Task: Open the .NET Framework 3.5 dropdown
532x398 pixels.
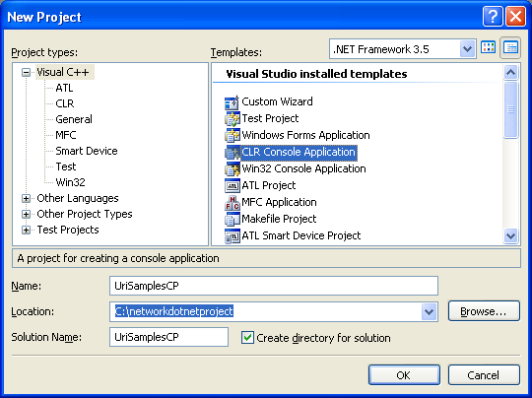Action: click(467, 49)
